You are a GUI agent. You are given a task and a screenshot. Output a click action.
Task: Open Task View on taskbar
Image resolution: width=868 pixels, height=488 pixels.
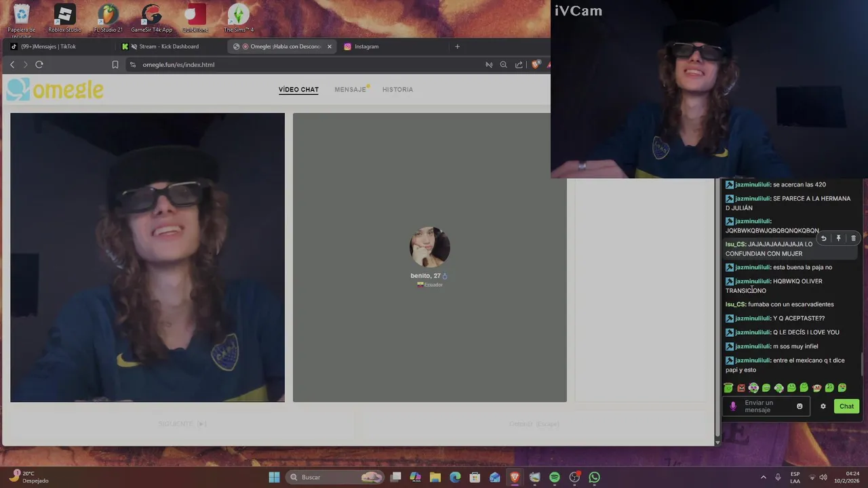coord(396,477)
